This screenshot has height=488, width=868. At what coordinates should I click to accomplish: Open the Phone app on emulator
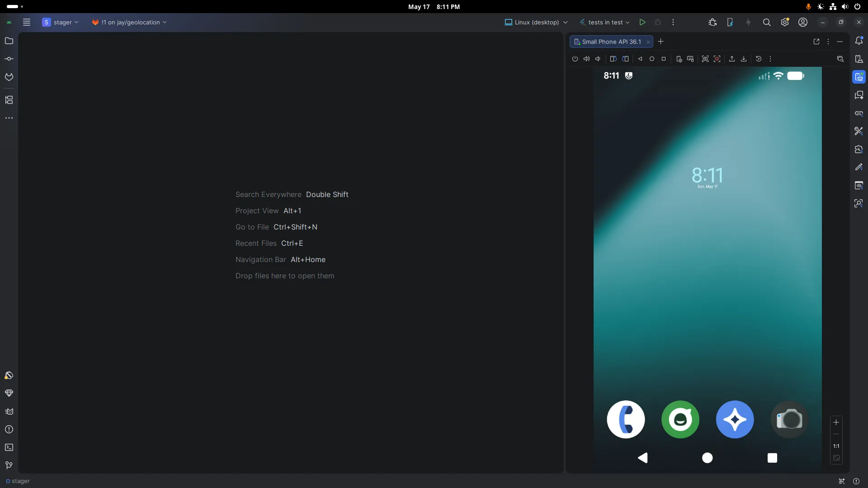[x=626, y=419]
